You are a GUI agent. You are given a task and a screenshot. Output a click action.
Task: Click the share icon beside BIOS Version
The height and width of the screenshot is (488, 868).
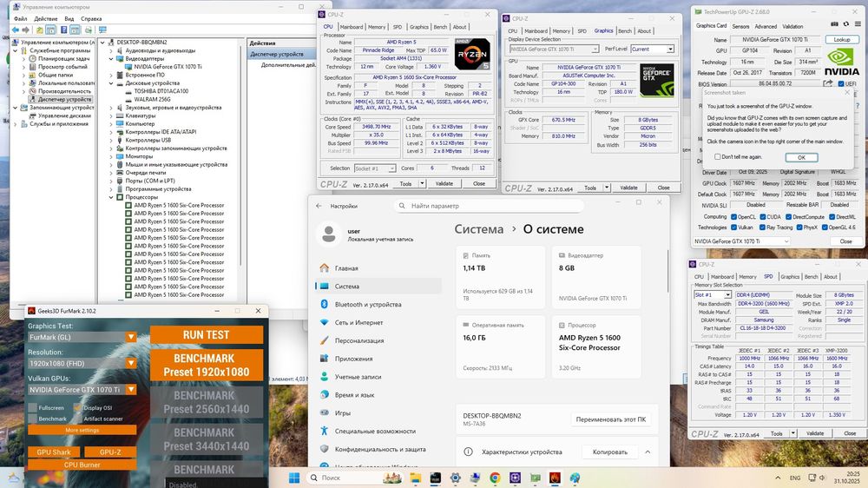click(827, 83)
